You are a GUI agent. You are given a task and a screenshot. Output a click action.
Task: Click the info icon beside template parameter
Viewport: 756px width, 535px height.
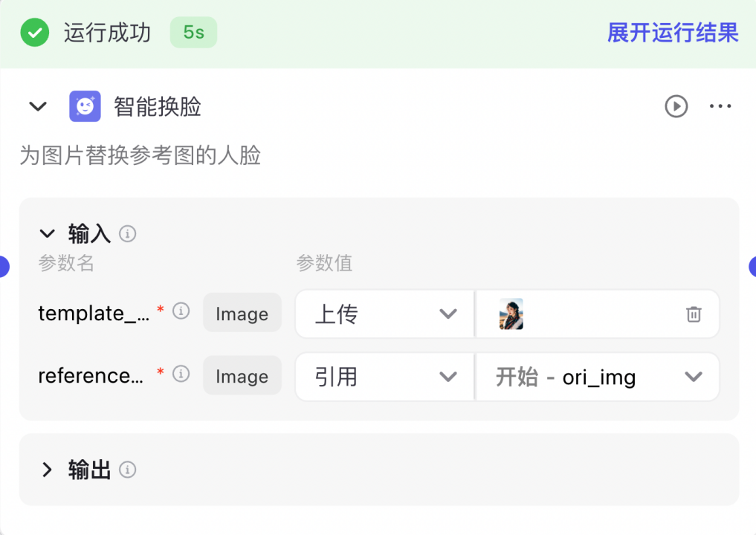click(181, 311)
